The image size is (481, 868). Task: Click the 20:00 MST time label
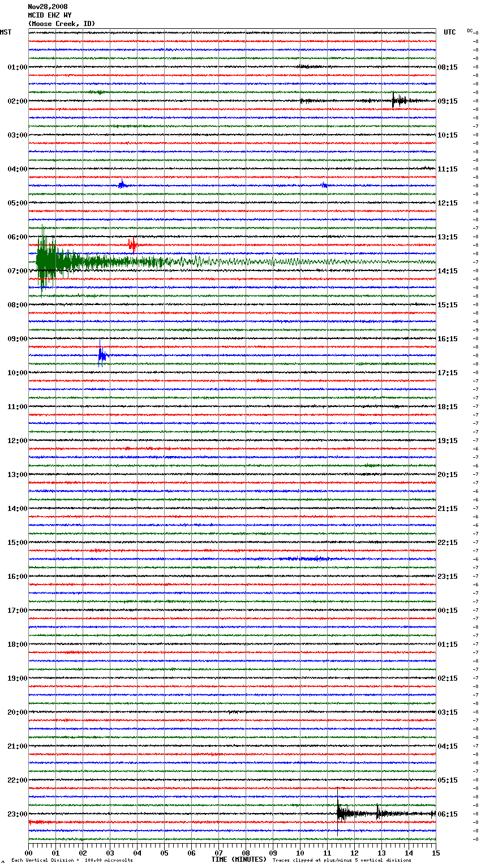(x=18, y=712)
